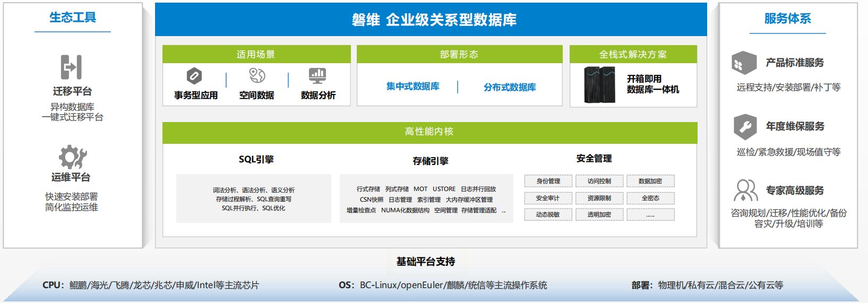
Task: Click 巡检/紧急救援/现场值守等 text
Action: pyautogui.click(x=788, y=152)
